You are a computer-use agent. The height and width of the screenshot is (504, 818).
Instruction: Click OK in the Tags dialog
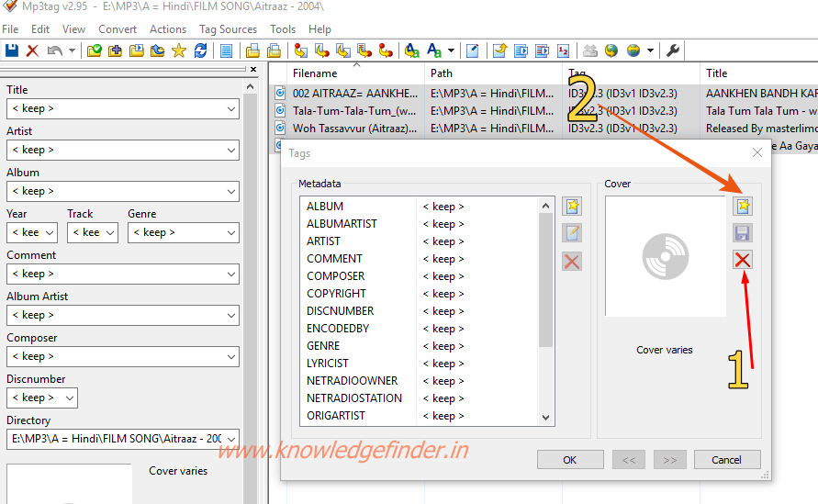pyautogui.click(x=570, y=460)
